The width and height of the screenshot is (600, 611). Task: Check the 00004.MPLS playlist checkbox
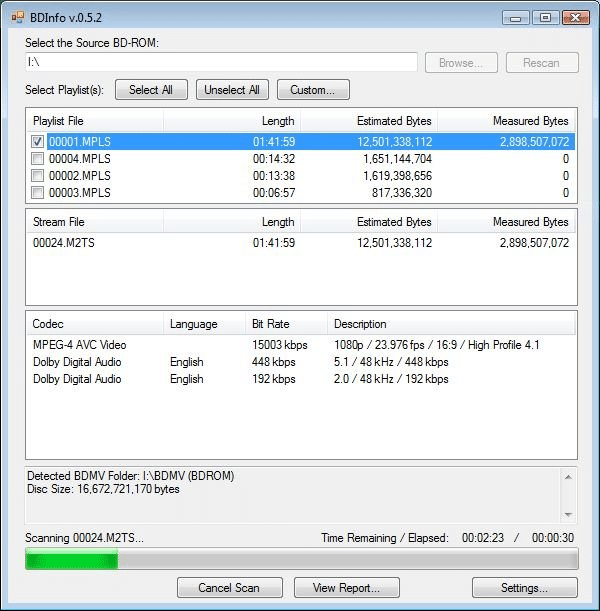click(x=37, y=159)
